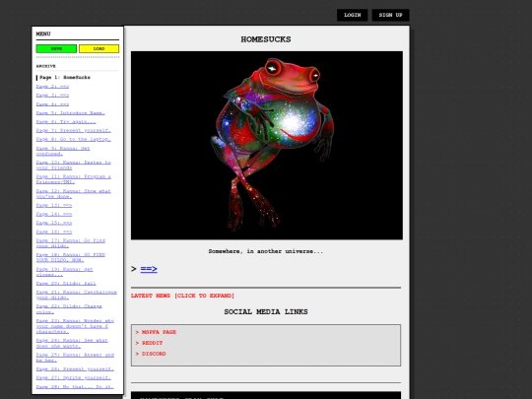Image resolution: width=532 pixels, height=399 pixels.
Task: Click the SOCIAL MEDIA LINKS heading
Action: pyautogui.click(x=266, y=311)
